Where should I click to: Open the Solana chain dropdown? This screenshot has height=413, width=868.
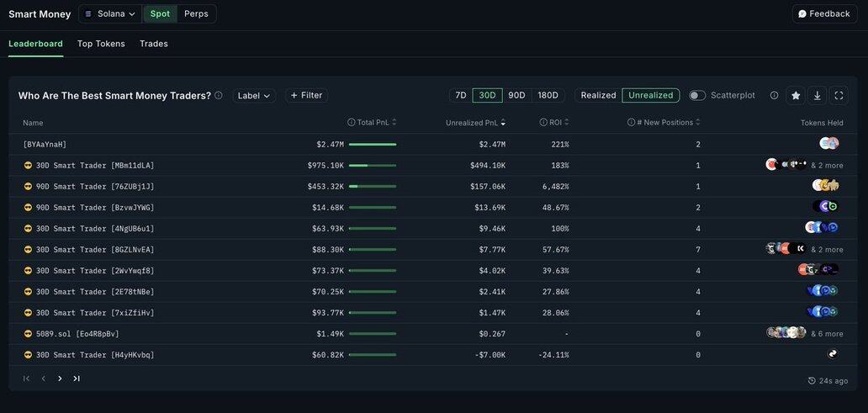pyautogui.click(x=110, y=13)
